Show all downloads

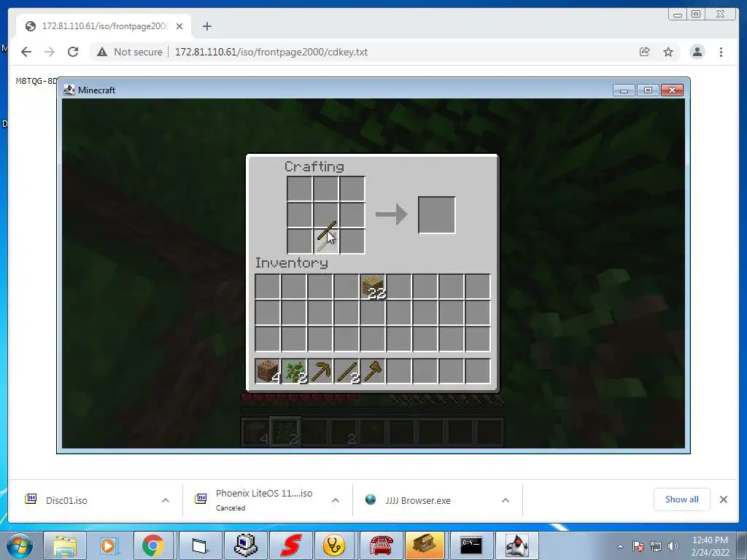coord(682,499)
